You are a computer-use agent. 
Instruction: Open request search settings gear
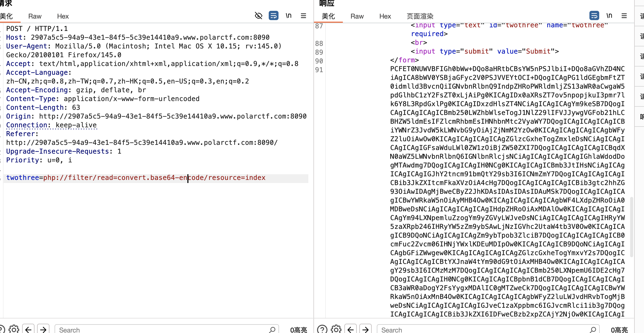click(x=14, y=329)
